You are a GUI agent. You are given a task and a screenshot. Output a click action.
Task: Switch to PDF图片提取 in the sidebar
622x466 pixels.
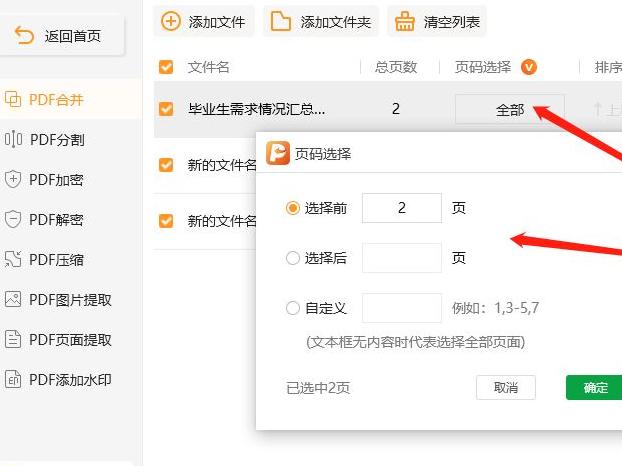71,300
